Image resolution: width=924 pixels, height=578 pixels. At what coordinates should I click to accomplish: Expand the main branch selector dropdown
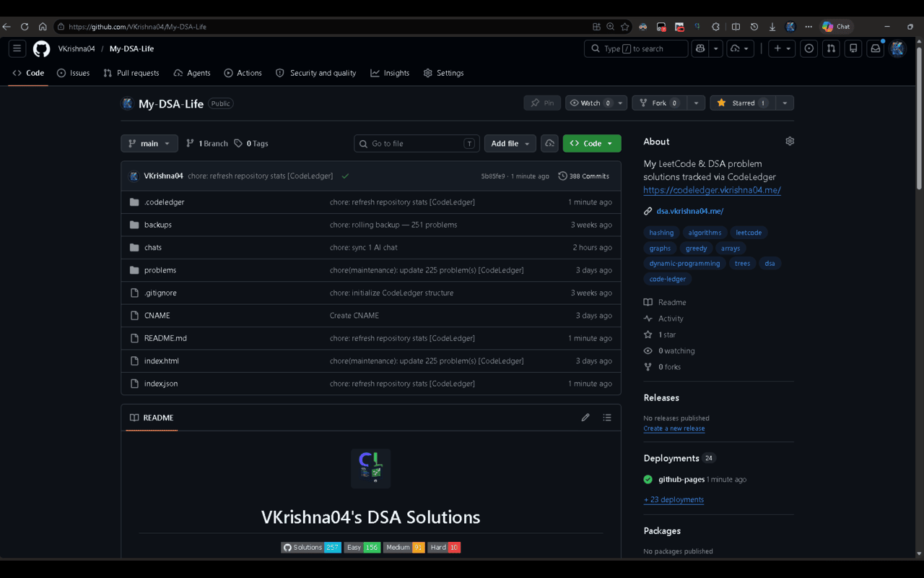[149, 143]
